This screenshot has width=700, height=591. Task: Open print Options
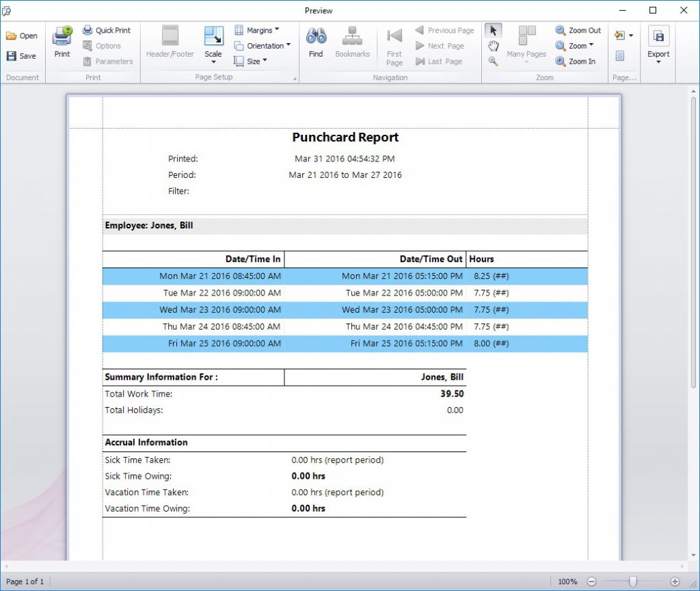coord(102,46)
